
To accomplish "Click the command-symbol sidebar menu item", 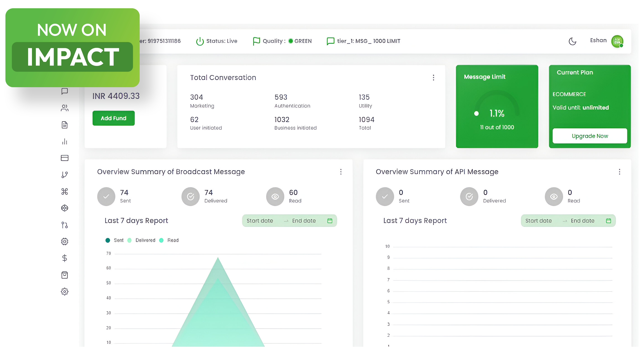I will 64,191.
